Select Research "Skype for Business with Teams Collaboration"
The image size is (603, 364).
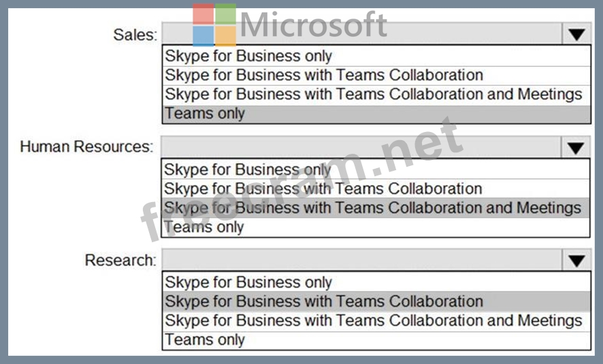324,301
